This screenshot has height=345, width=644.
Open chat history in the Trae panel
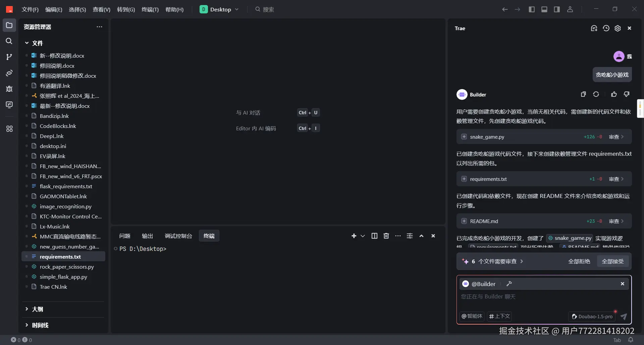click(x=606, y=28)
